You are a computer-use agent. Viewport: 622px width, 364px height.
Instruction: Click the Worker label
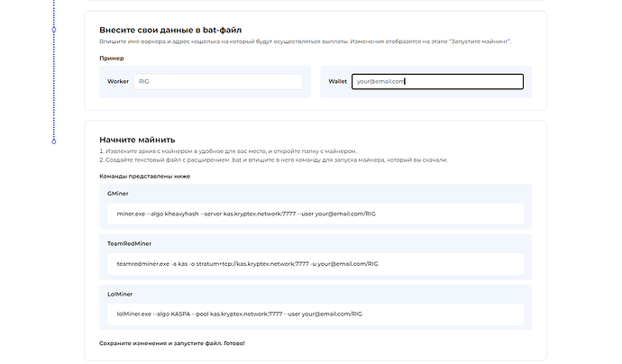pyautogui.click(x=118, y=81)
